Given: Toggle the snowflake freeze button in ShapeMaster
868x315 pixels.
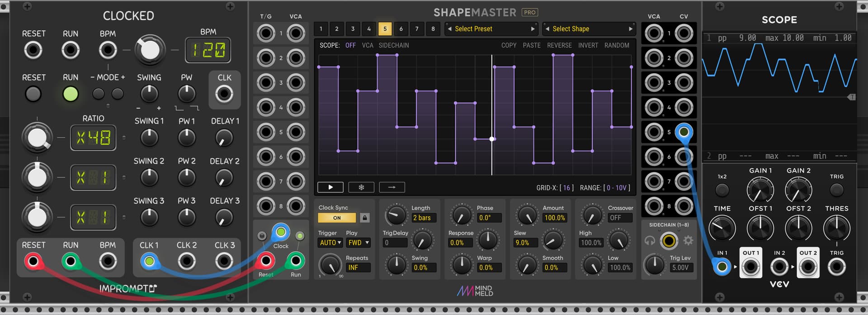Looking at the screenshot, I should [361, 187].
